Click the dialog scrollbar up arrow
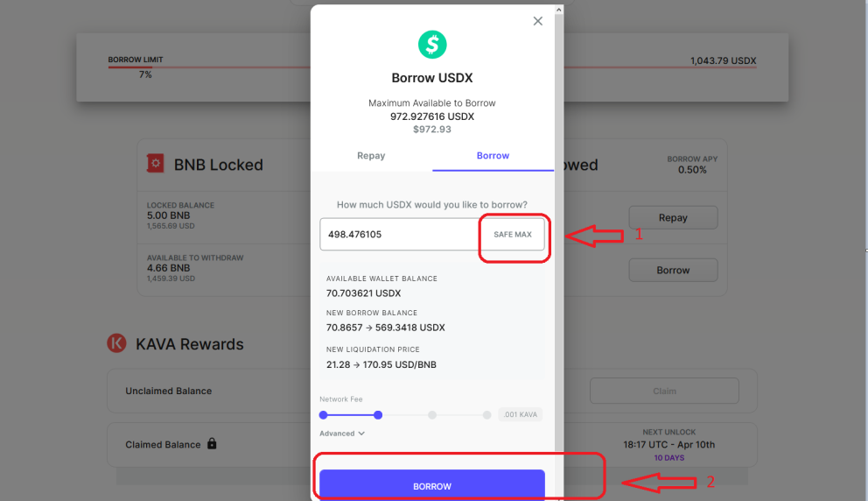868x501 pixels. tap(558, 10)
